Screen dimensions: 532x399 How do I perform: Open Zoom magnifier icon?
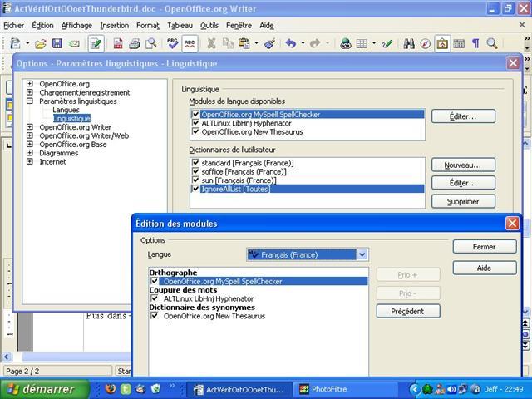[x=492, y=43]
